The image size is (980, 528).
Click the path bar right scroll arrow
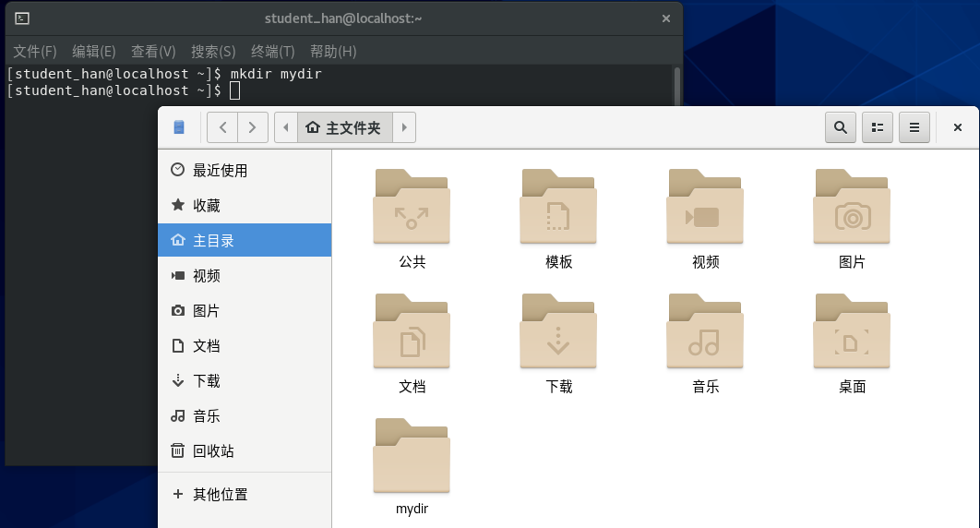click(404, 127)
